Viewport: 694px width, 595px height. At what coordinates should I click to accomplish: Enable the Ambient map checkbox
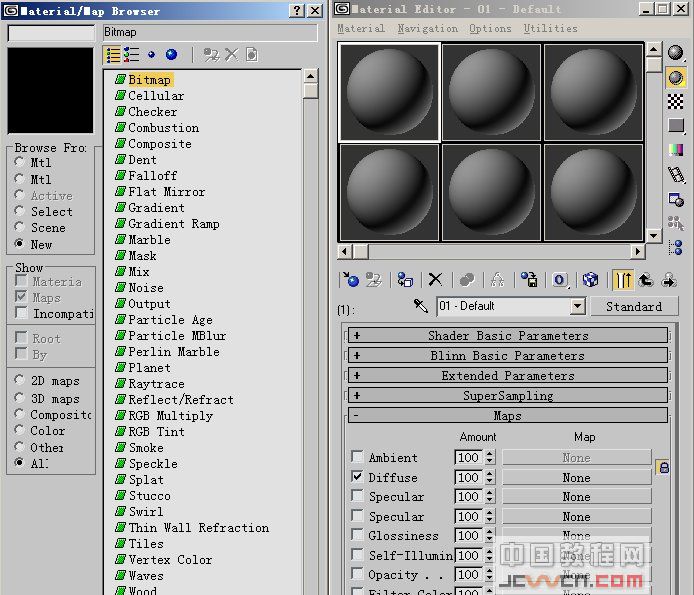click(x=357, y=456)
